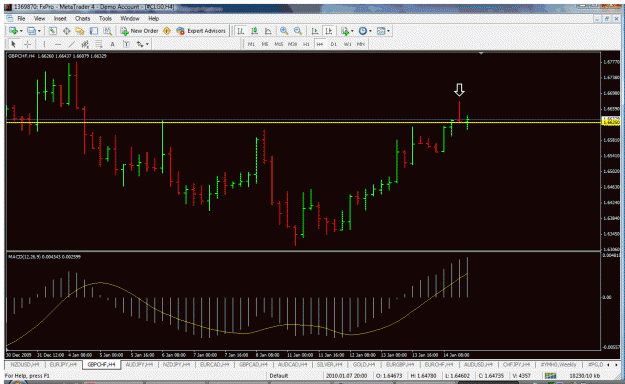This screenshot has height=384, width=625.
Task: Open the Tools menu
Action: click(105, 19)
